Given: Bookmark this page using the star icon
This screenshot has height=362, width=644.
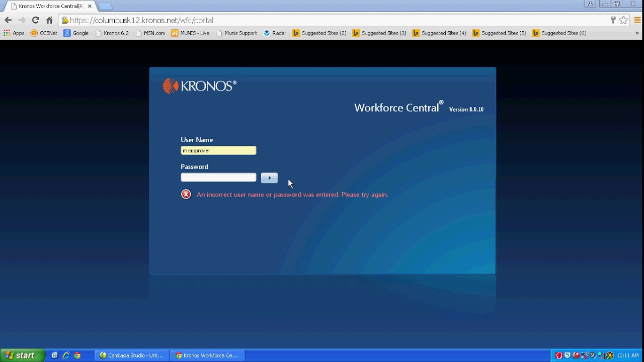Looking at the screenshot, I should pyautogui.click(x=623, y=20).
